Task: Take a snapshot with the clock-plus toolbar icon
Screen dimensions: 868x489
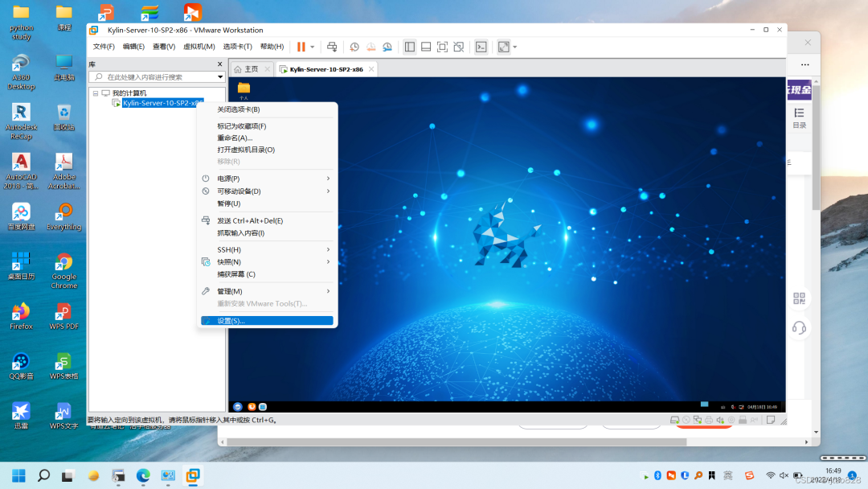Action: click(354, 47)
